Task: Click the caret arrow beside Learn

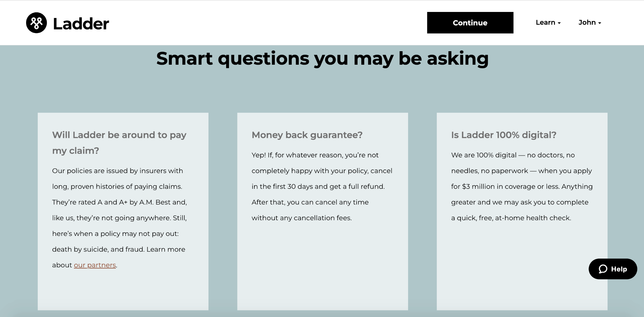Action: pos(559,23)
